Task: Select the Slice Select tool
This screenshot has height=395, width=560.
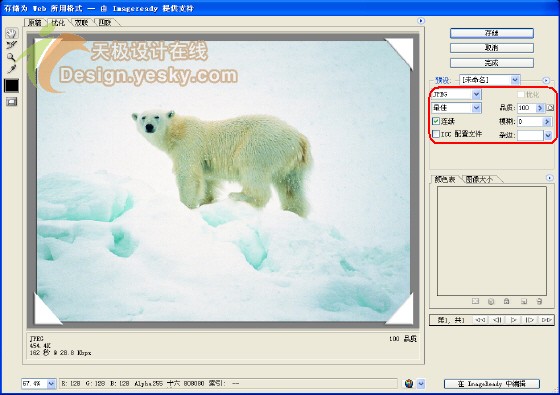Action: coord(11,45)
